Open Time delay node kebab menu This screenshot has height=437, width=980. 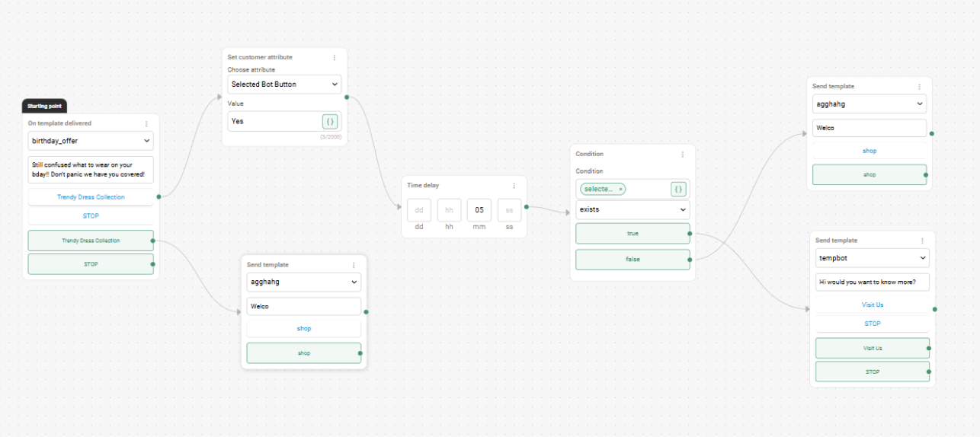[514, 185]
